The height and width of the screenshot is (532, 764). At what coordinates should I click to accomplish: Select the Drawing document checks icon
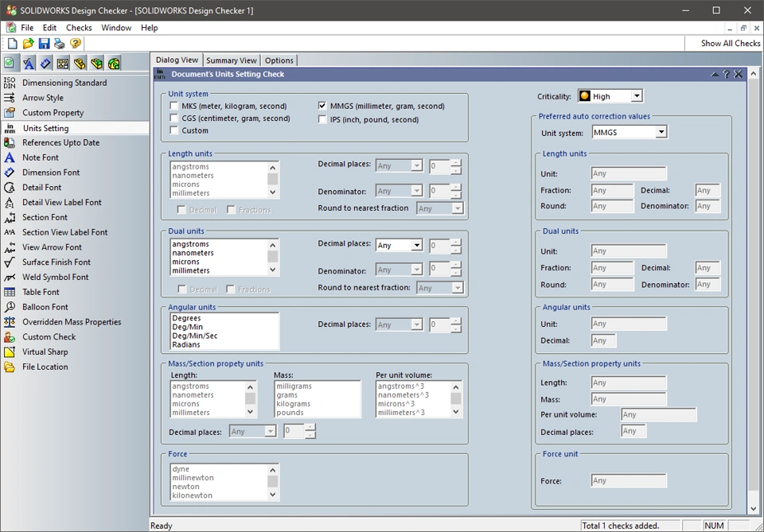pos(62,63)
